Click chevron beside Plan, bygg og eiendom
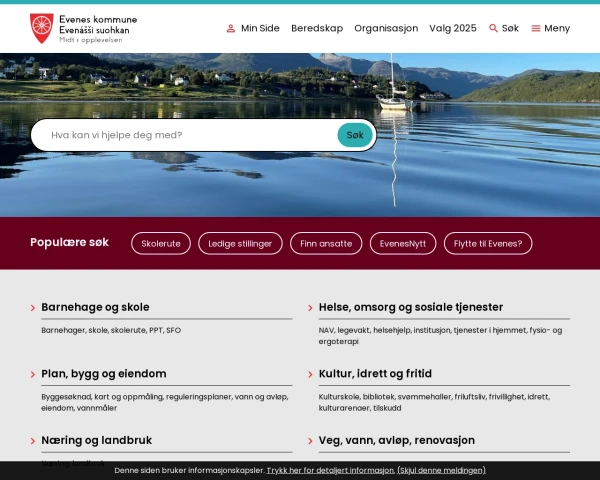Viewport: 600px width, 480px height. (33, 374)
